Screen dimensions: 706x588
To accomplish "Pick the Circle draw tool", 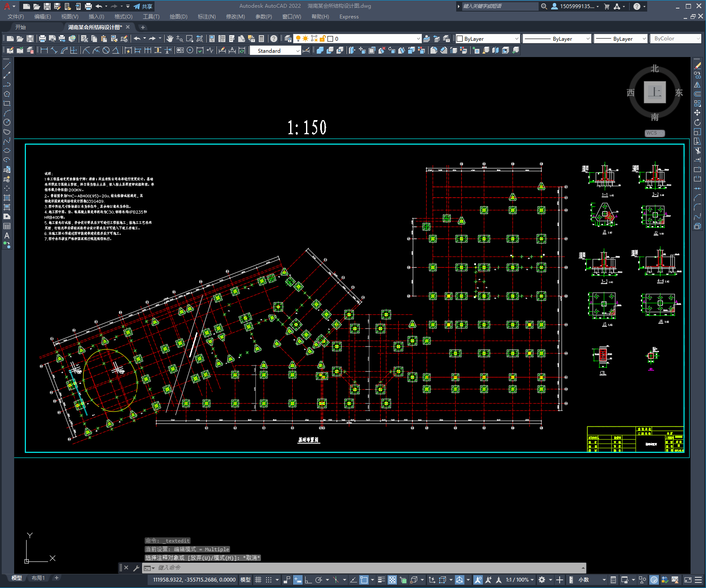I will [7, 122].
